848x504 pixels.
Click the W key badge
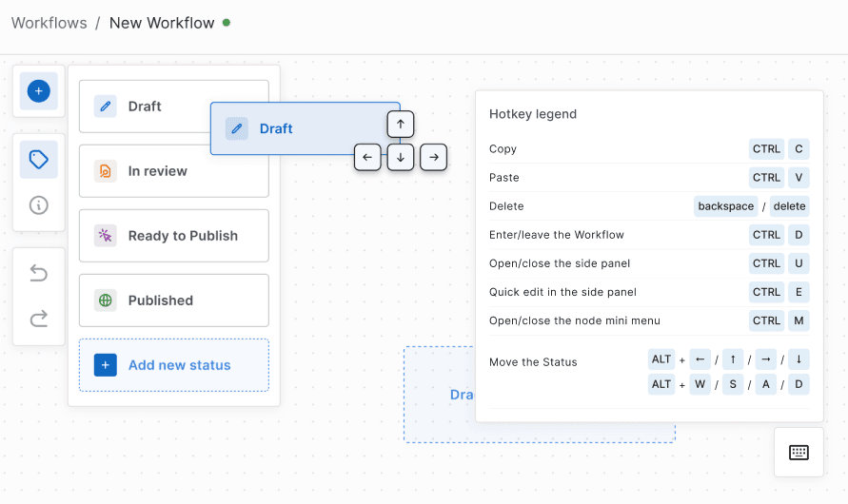[700, 384]
